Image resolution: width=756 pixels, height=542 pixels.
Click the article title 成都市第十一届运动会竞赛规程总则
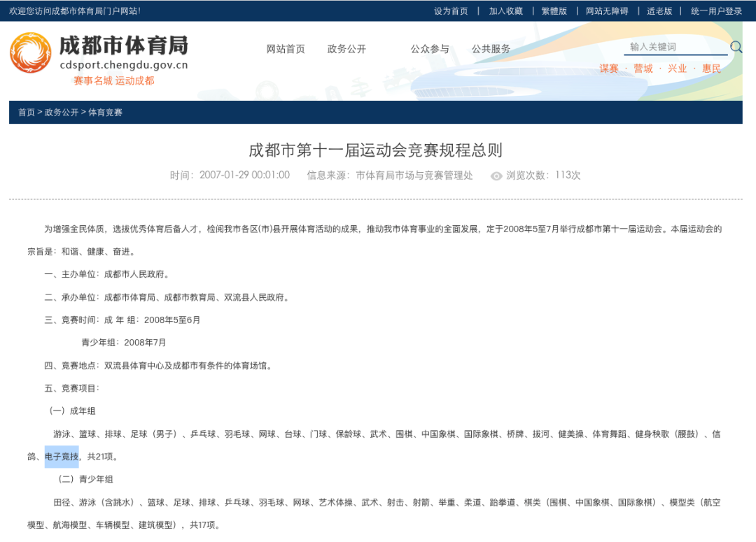[375, 150]
